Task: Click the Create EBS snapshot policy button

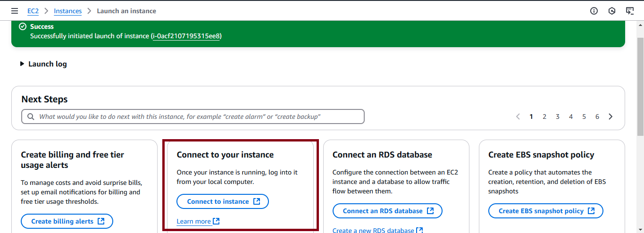Action: tap(546, 211)
